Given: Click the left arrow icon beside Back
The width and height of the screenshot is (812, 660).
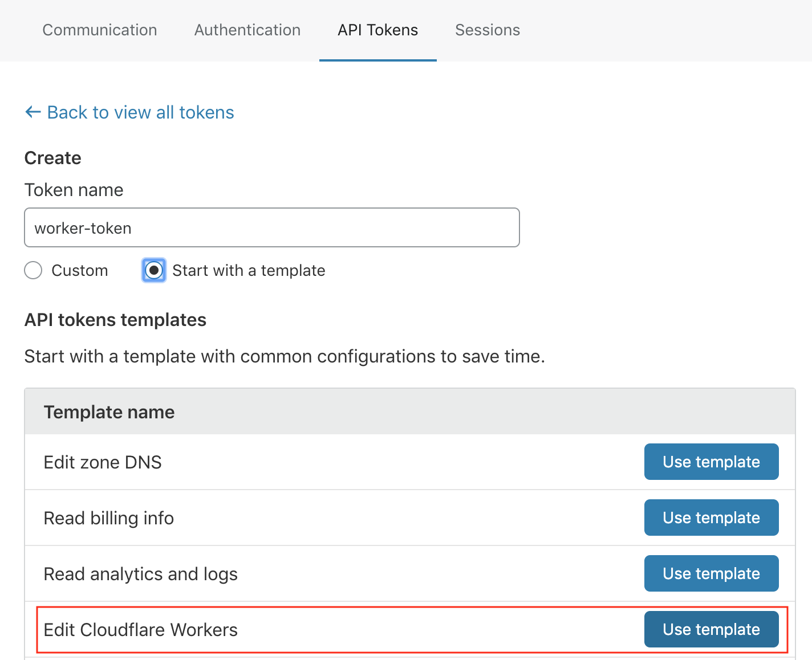Looking at the screenshot, I should [33, 112].
